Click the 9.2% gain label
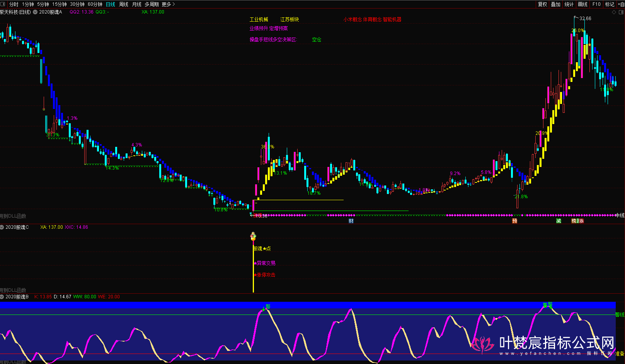The height and width of the screenshot is (364, 625). click(x=455, y=173)
